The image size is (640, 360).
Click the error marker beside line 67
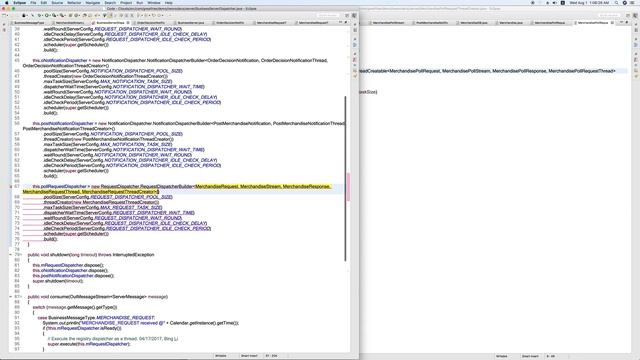(x=11, y=187)
